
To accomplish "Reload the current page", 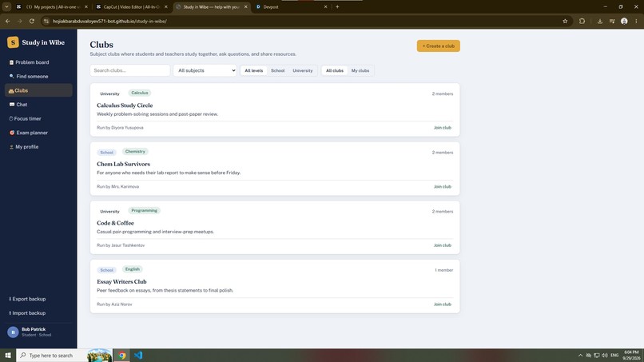I will pyautogui.click(x=32, y=22).
